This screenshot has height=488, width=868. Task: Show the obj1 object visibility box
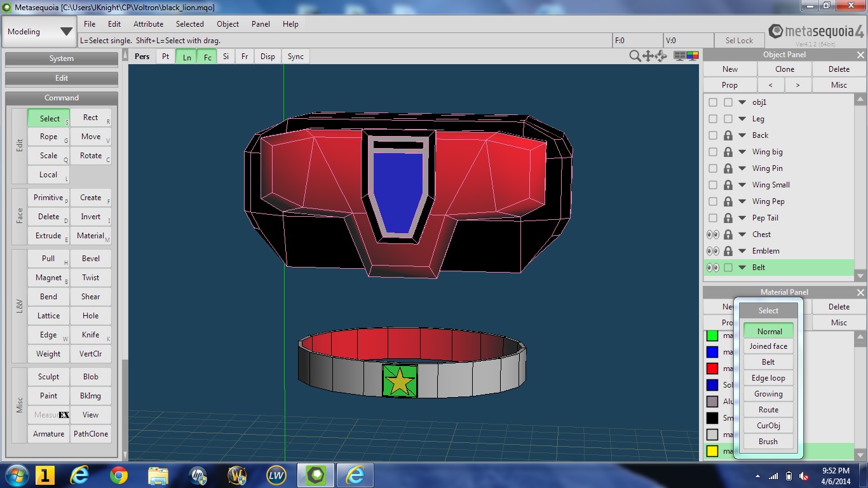point(713,102)
